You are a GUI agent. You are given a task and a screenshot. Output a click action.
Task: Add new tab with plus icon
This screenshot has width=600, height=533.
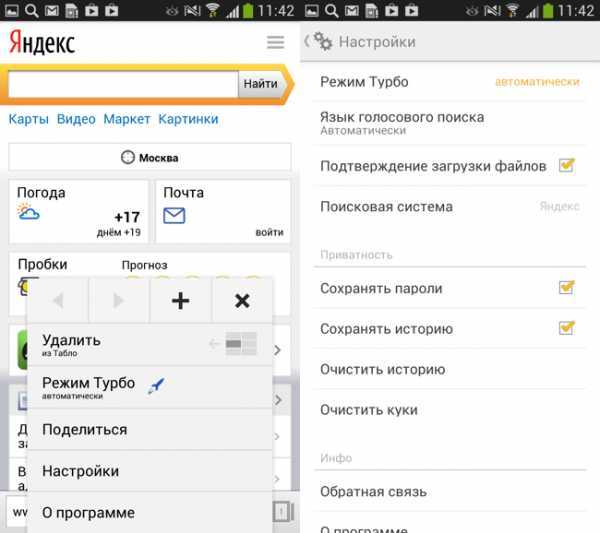[181, 300]
